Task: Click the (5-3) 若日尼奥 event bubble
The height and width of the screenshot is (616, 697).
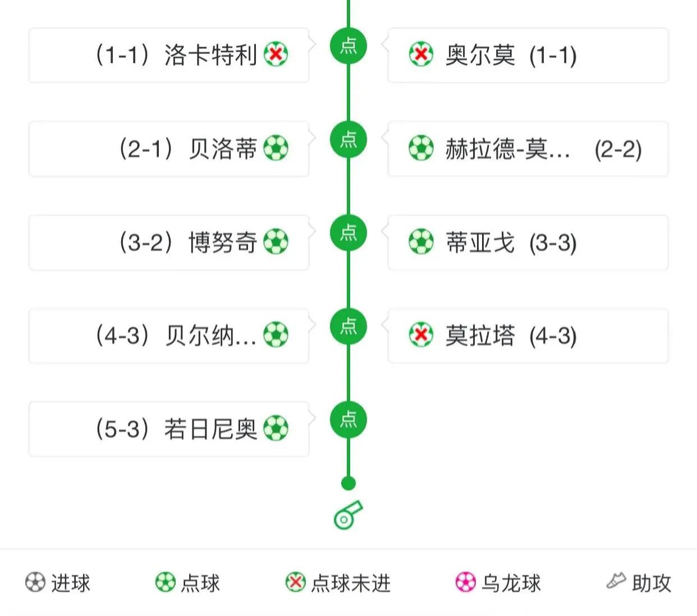Action: point(168,428)
